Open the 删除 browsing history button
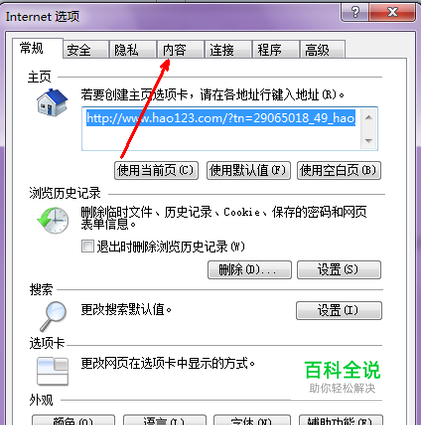 click(249, 270)
